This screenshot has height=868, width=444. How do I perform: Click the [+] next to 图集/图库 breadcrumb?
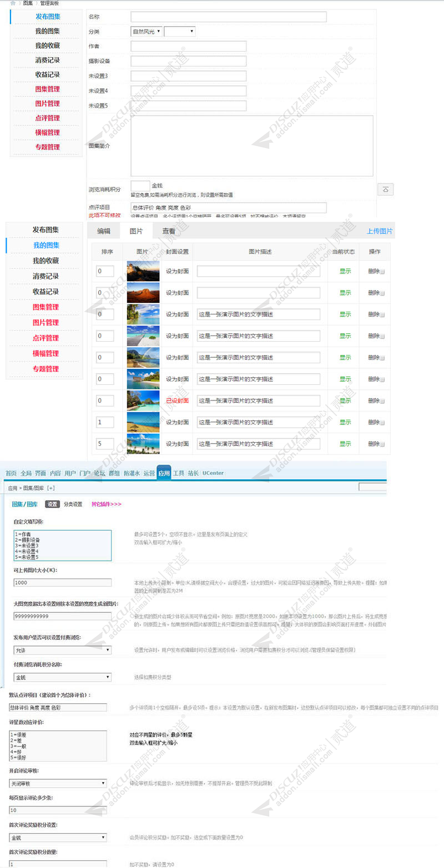click(51, 488)
